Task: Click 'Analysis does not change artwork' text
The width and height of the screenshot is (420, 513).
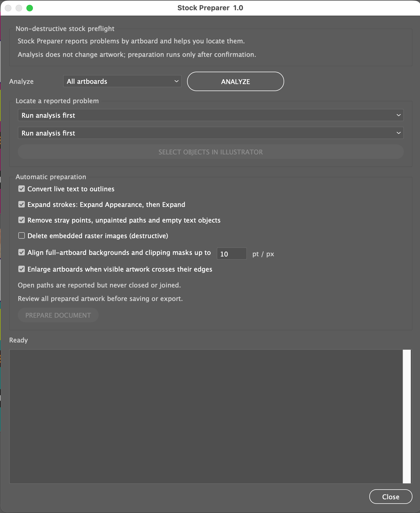Action: [137, 54]
